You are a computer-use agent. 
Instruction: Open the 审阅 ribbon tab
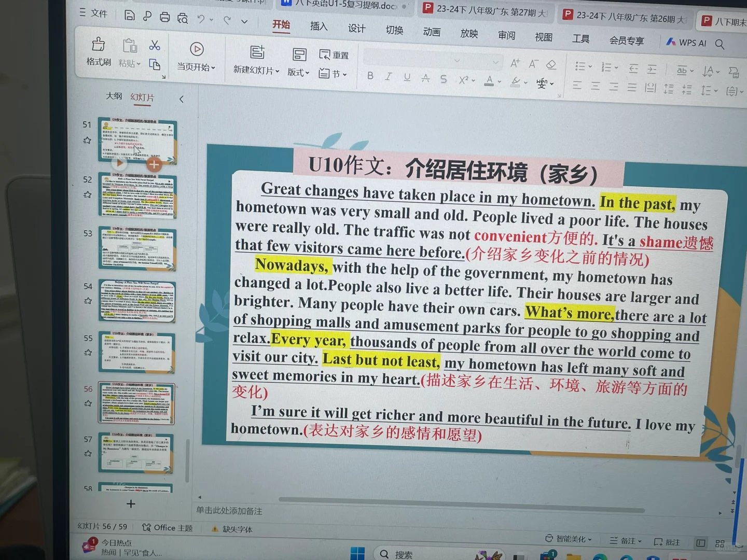tap(506, 35)
